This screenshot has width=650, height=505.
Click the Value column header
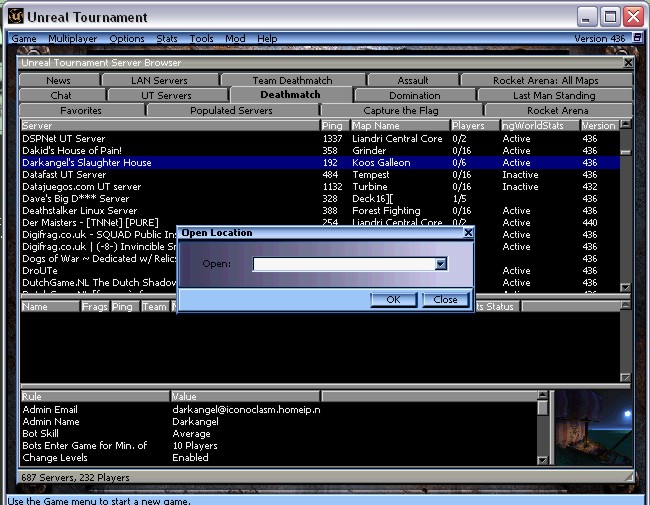click(245, 396)
